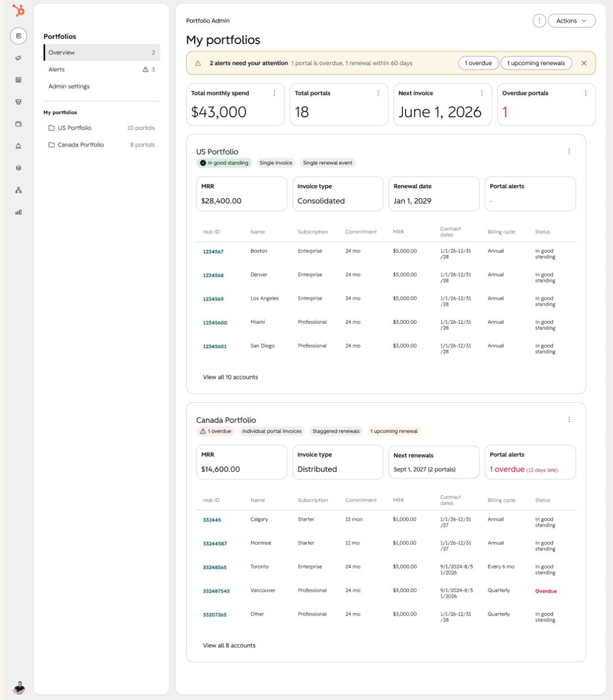Select Canada Portfolio in My portfolios
The height and width of the screenshot is (700, 613).
[x=102, y=145]
